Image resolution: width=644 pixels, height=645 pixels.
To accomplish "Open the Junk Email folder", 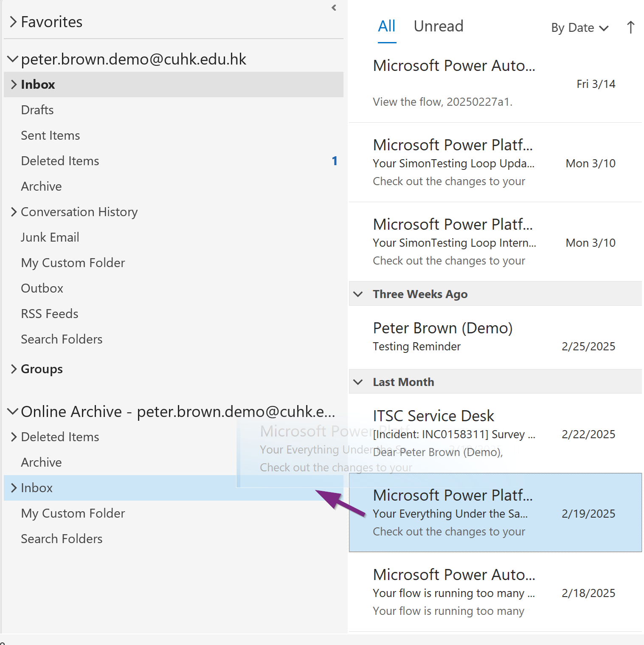I will (174, 237).
